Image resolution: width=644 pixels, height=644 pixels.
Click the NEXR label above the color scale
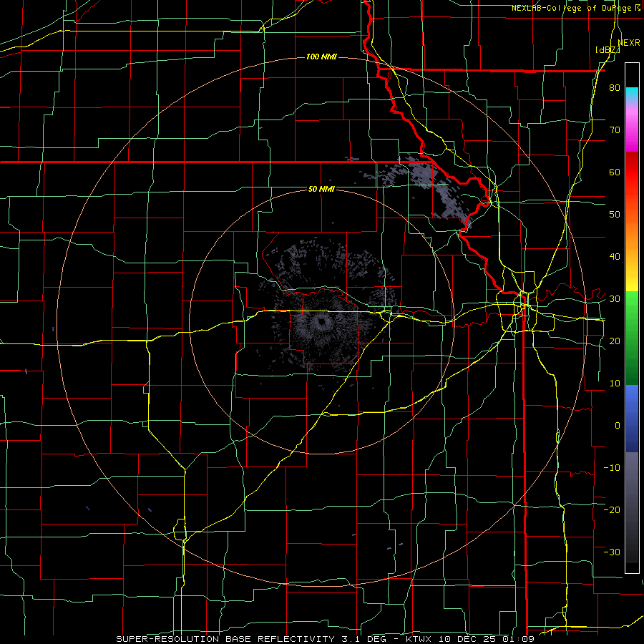coord(629,43)
